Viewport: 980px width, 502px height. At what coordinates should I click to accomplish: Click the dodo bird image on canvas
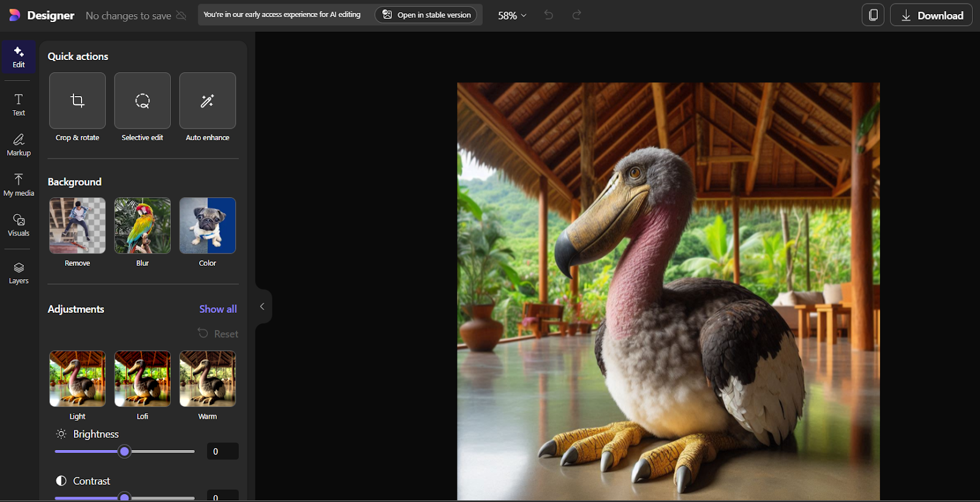click(x=668, y=291)
